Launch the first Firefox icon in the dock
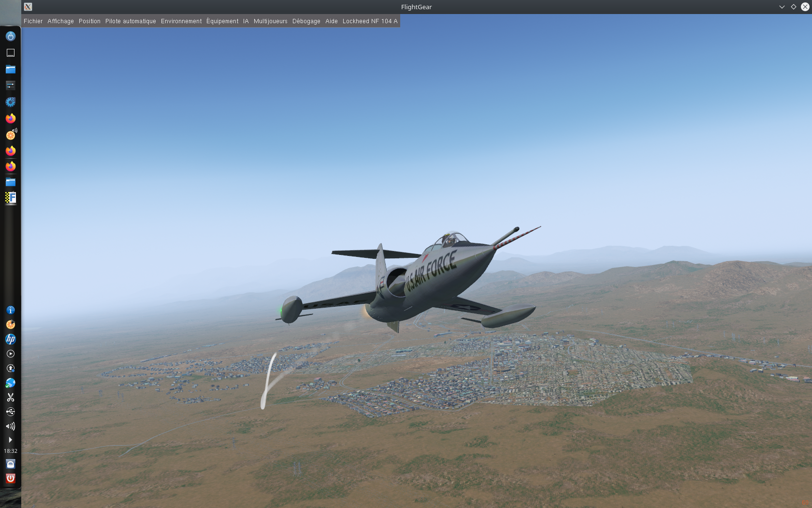Viewport: 812px width, 508px height. click(x=11, y=119)
